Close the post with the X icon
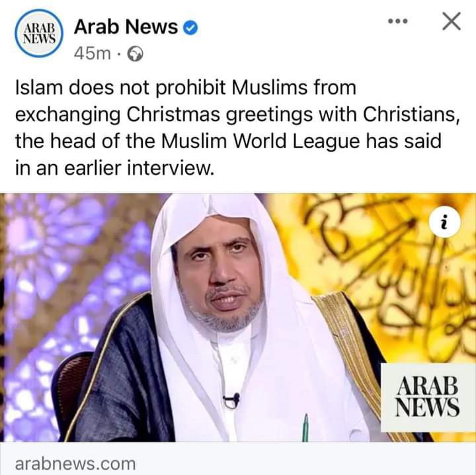The width and height of the screenshot is (476, 475). coord(452,21)
